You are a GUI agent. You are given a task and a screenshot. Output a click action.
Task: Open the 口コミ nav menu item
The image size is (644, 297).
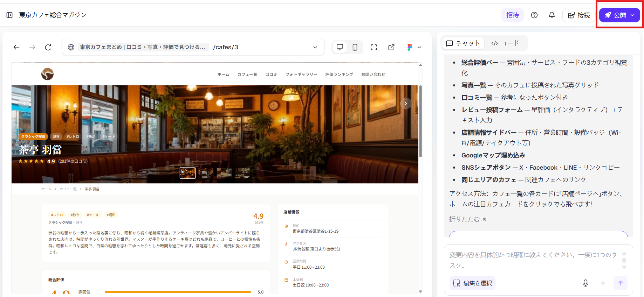tap(271, 75)
